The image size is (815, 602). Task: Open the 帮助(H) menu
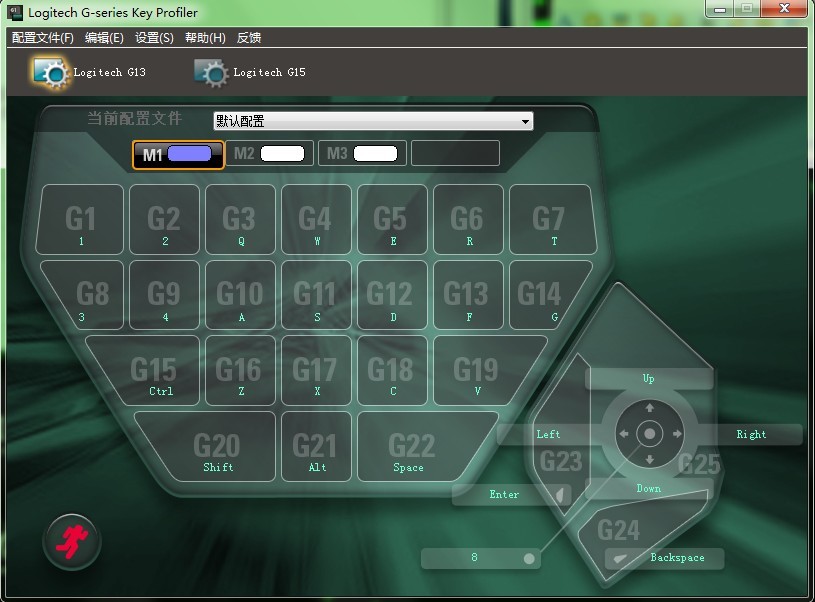point(205,38)
